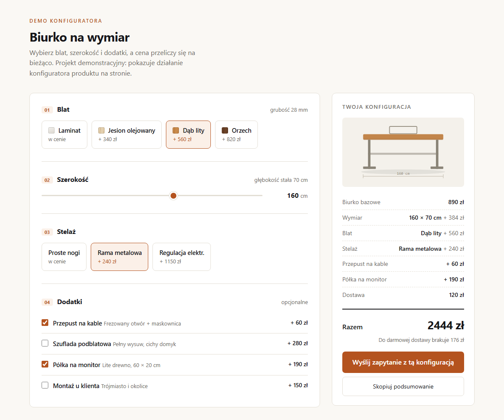
Task: Choose Regulacja elektr. frame option
Action: (x=181, y=257)
